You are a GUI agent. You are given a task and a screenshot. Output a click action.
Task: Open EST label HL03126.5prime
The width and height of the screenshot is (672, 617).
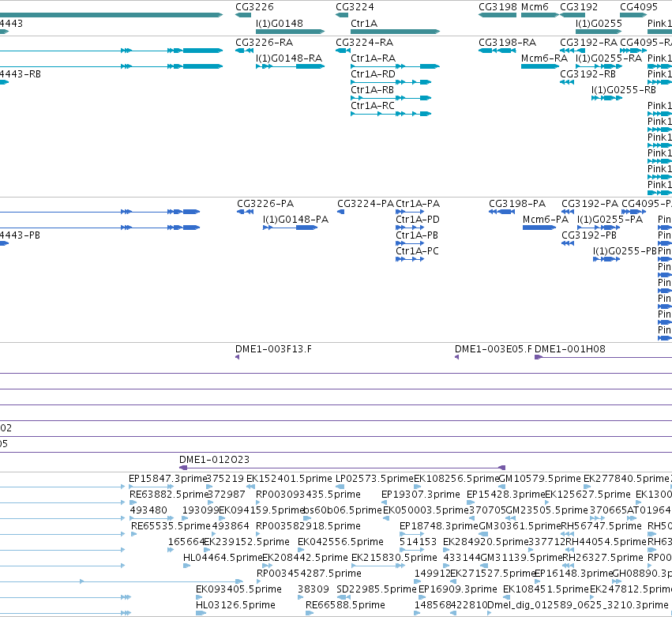point(236,605)
